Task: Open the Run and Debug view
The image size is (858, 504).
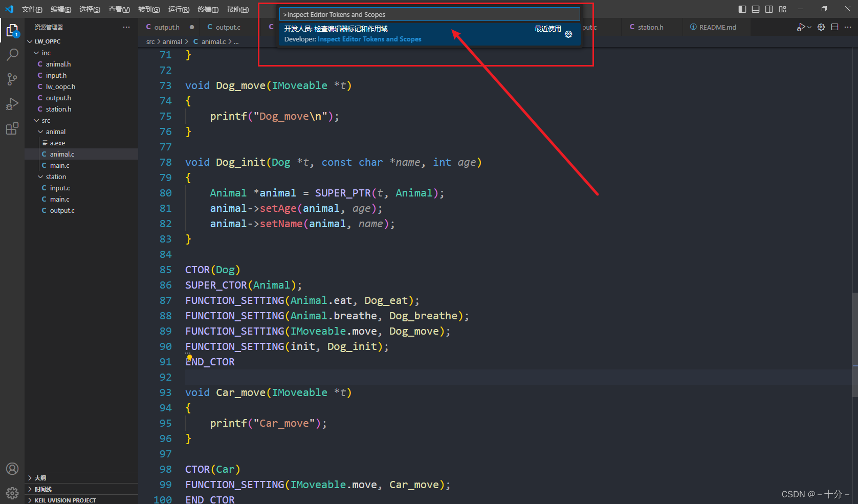Action: [x=12, y=104]
